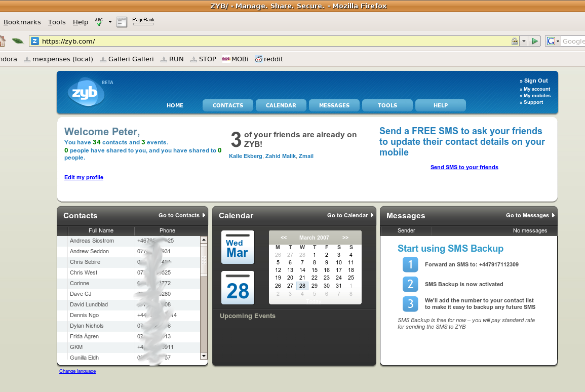Open the Galleri Galleri bookmark
Image resolution: width=585 pixels, height=392 pixels.
pyautogui.click(x=127, y=59)
